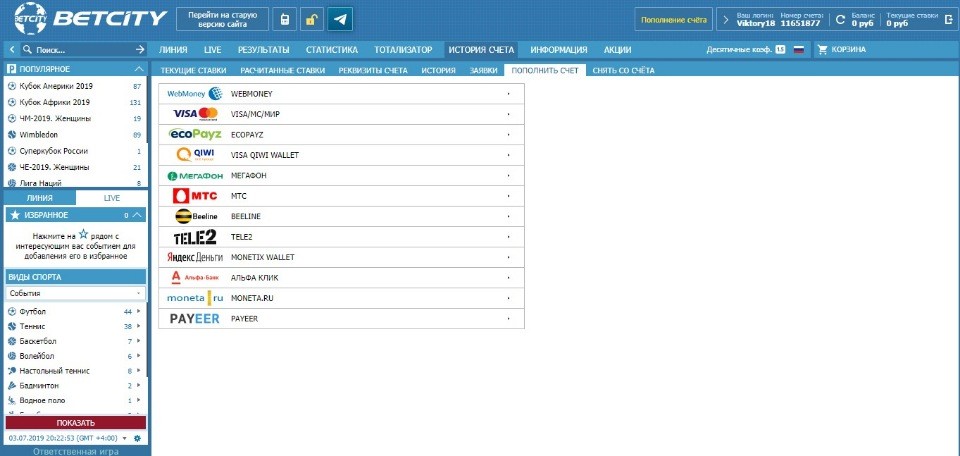The height and width of the screenshot is (456, 960).
Task: Expand the Волейбол sport arrow
Action: (x=139, y=356)
